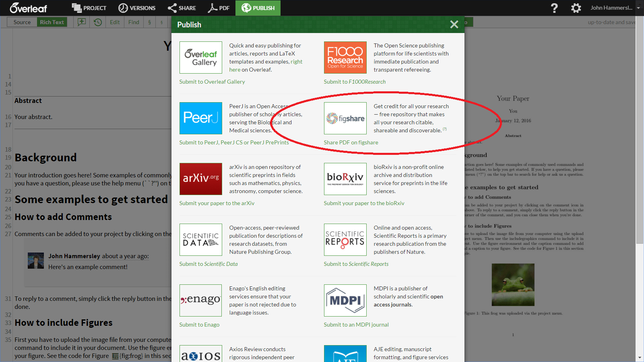Click the Overleaf logo in top bar
The width and height of the screenshot is (644, 362).
[29, 8]
